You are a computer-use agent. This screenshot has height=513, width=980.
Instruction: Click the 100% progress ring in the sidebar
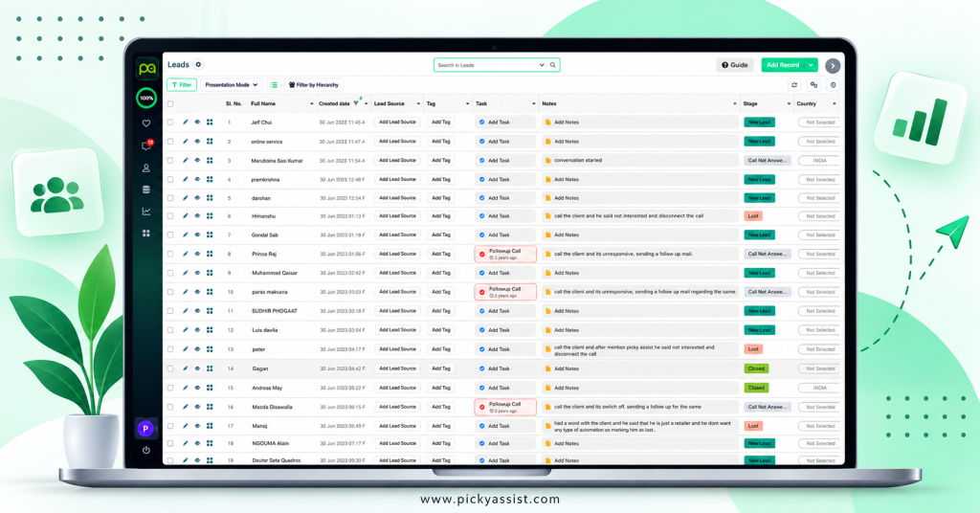pos(146,98)
